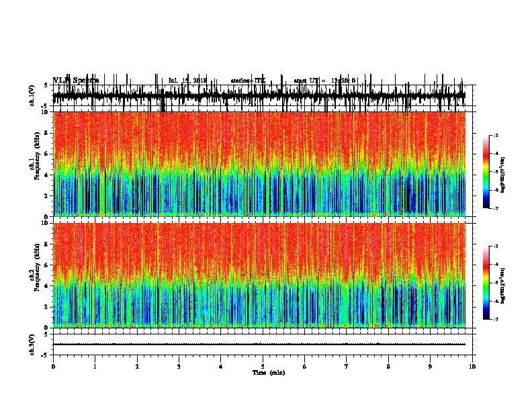
Task: Click inside the ch.1 spectrogram panel
Action: [259, 164]
